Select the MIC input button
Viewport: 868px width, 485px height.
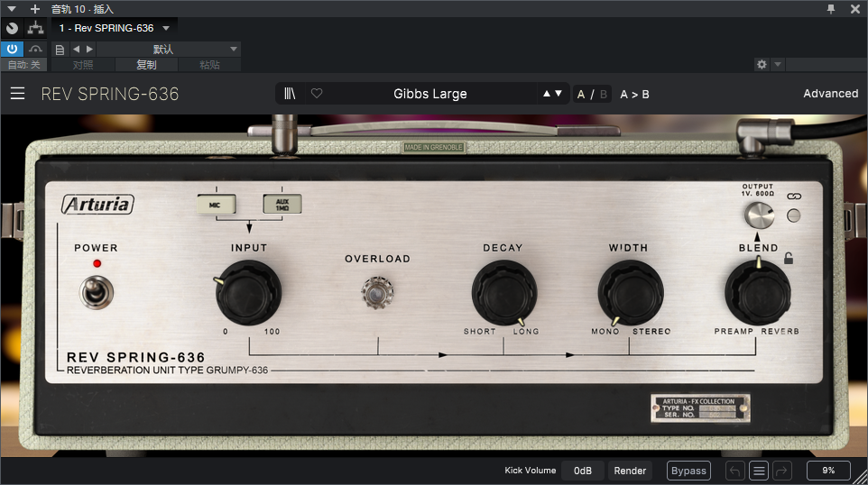[216, 205]
